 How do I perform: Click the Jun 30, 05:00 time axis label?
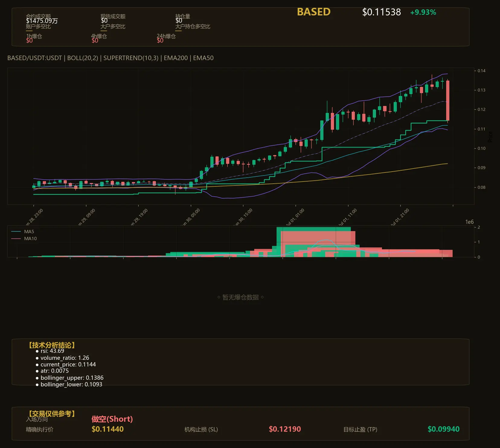pyautogui.click(x=191, y=217)
